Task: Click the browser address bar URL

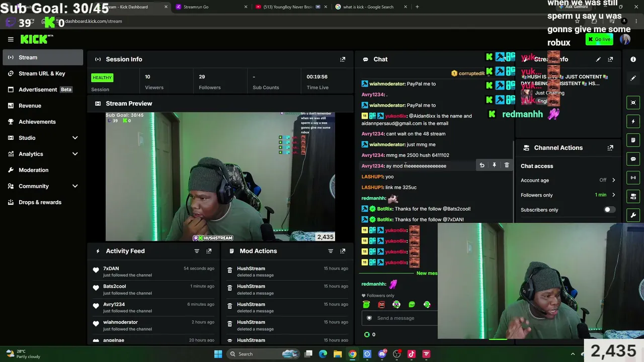Action: click(94, 21)
